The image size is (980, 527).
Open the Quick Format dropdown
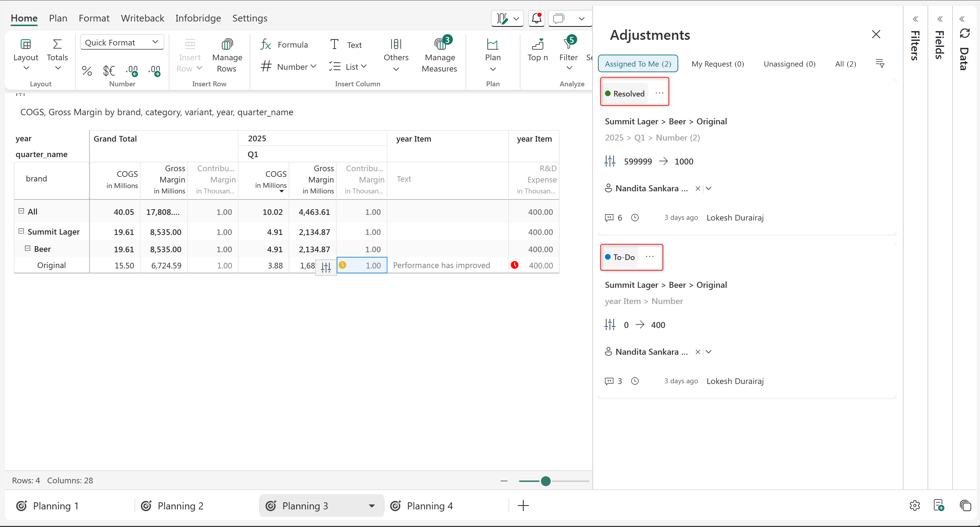point(122,42)
